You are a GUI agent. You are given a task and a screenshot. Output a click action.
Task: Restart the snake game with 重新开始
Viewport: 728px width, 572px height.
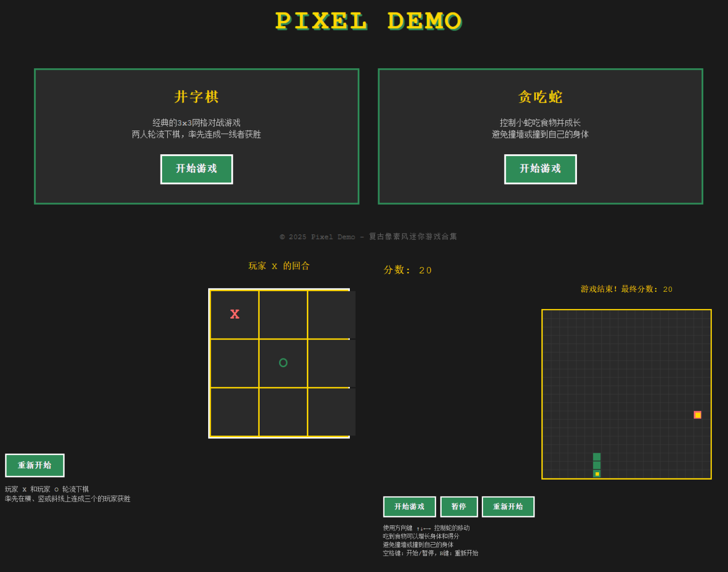508,506
